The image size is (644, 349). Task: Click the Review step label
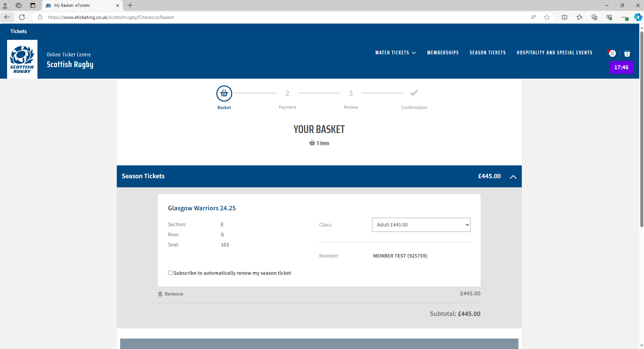tap(351, 107)
